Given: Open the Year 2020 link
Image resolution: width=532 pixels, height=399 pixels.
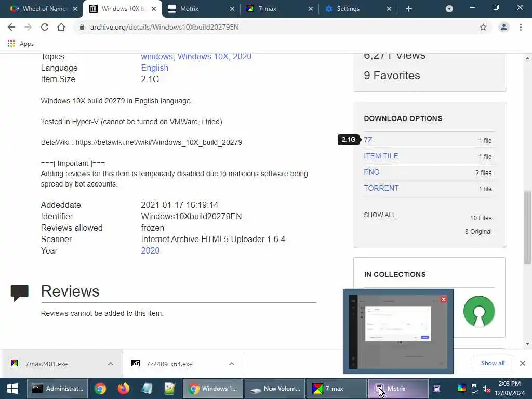Looking at the screenshot, I should click(x=150, y=251).
